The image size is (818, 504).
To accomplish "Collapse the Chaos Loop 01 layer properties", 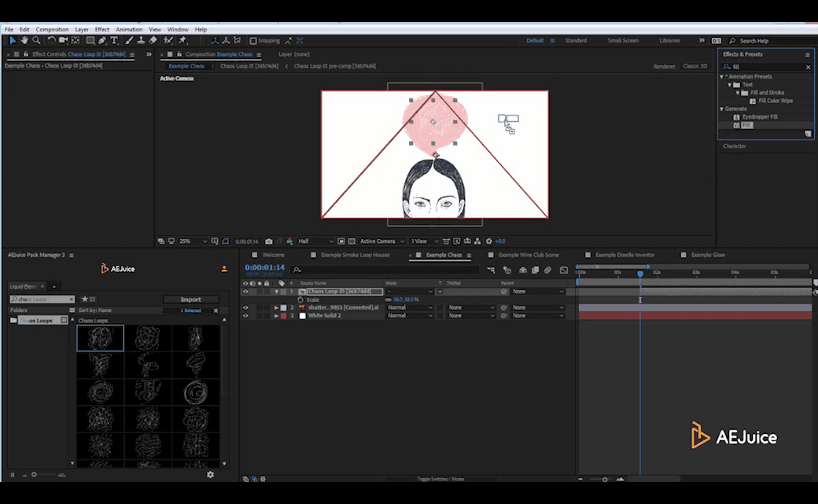I will (x=277, y=292).
